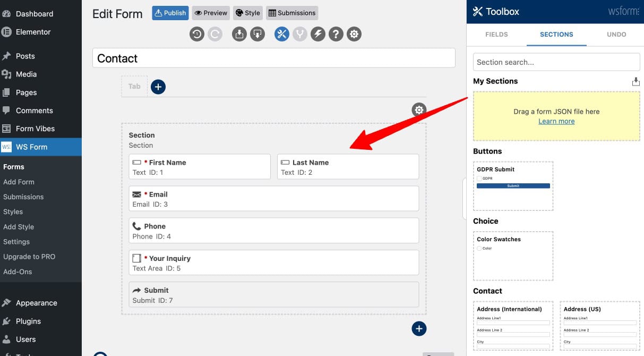Open the Forms submenu heading
644x356 pixels.
coord(14,167)
